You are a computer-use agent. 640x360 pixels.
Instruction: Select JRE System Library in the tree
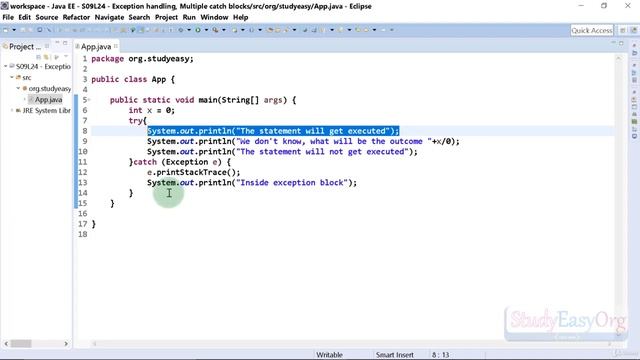point(43,110)
